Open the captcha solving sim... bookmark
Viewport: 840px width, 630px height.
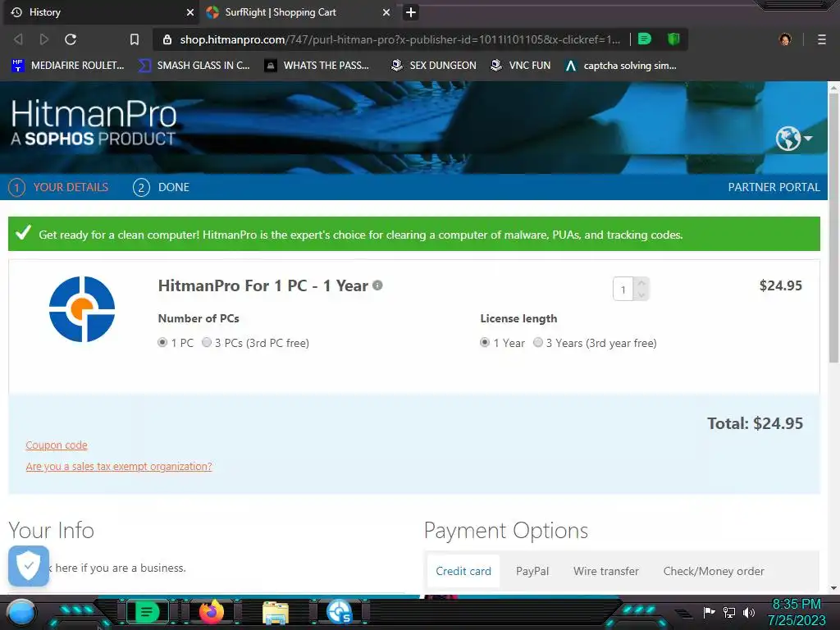621,66
